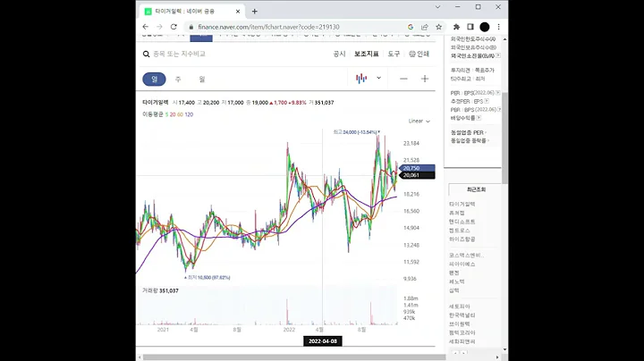Open a new browser tab with plus

(255, 12)
